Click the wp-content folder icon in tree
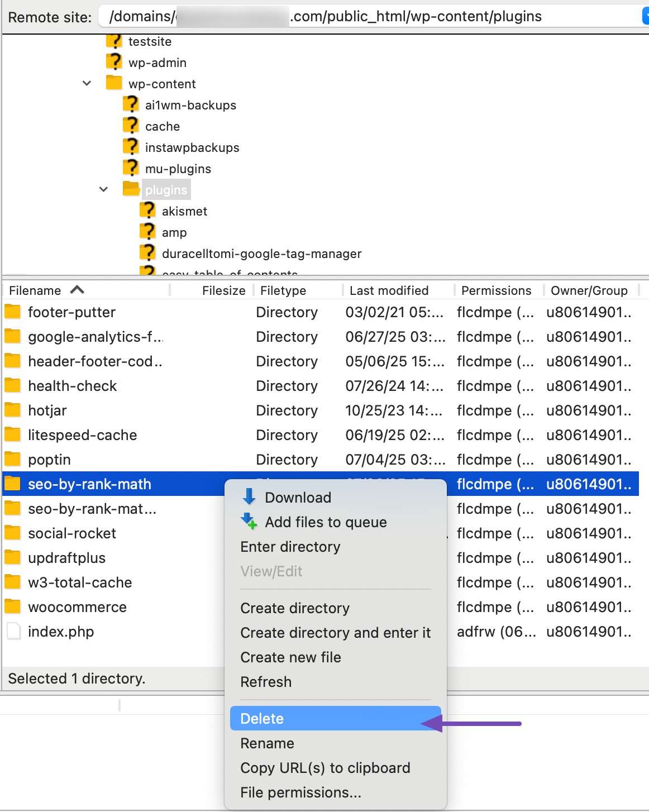Image resolution: width=649 pixels, height=812 pixels. (x=114, y=83)
